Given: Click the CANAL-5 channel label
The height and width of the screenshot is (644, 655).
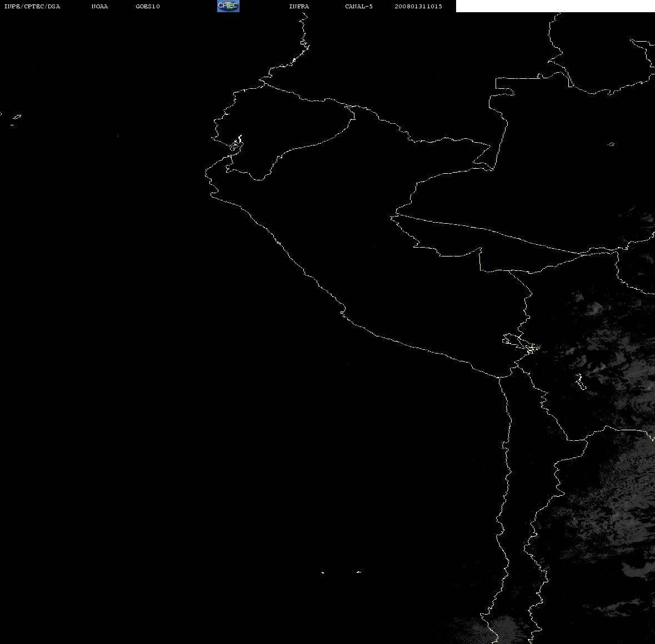Looking at the screenshot, I should pyautogui.click(x=358, y=6).
